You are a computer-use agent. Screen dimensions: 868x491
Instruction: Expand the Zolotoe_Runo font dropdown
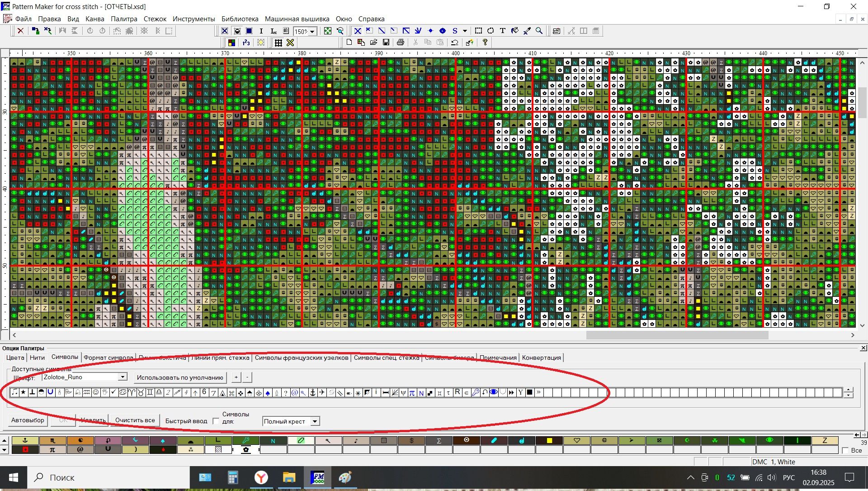pyautogui.click(x=123, y=377)
